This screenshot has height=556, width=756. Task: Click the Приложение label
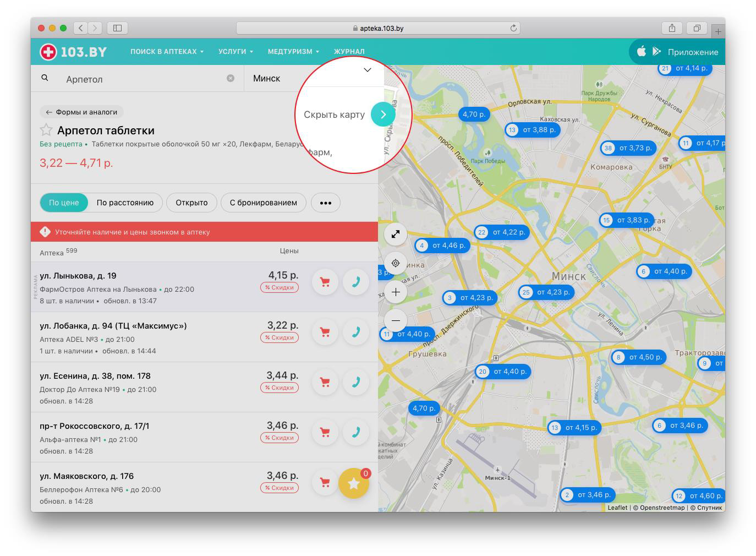click(693, 52)
